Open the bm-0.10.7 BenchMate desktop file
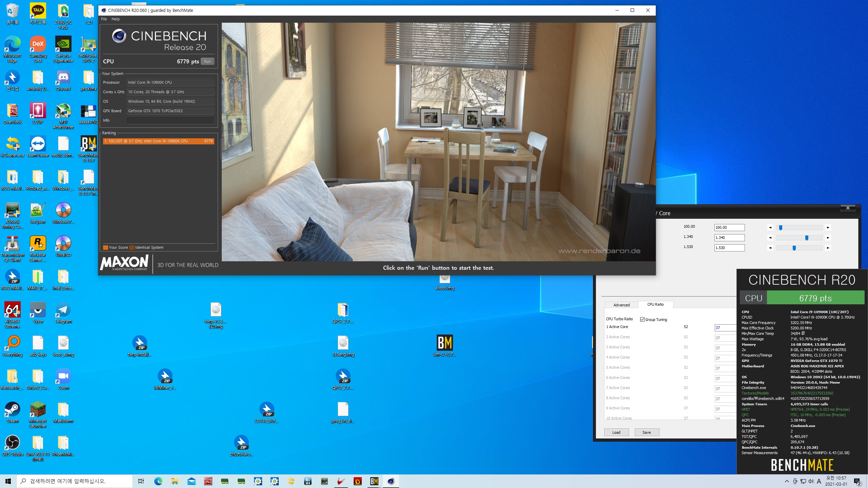This screenshot has width=868, height=488. tap(445, 346)
